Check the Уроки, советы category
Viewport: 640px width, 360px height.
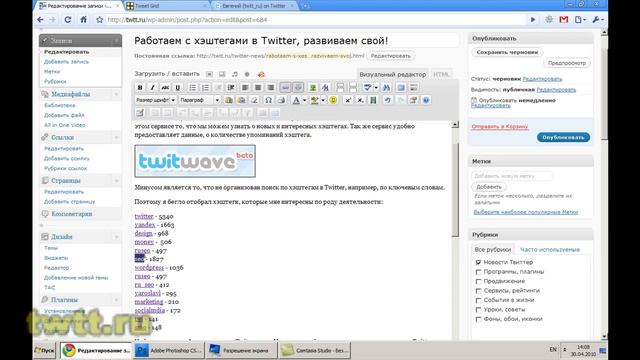[478, 309]
